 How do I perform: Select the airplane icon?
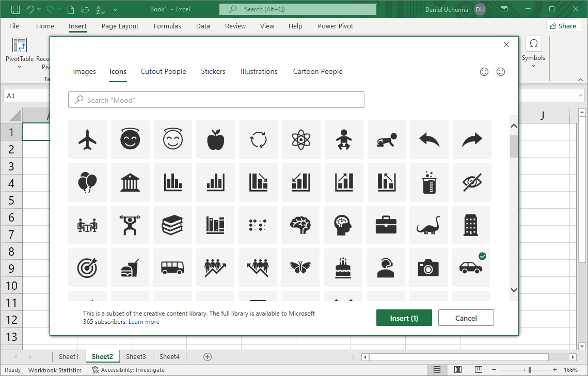pos(87,139)
